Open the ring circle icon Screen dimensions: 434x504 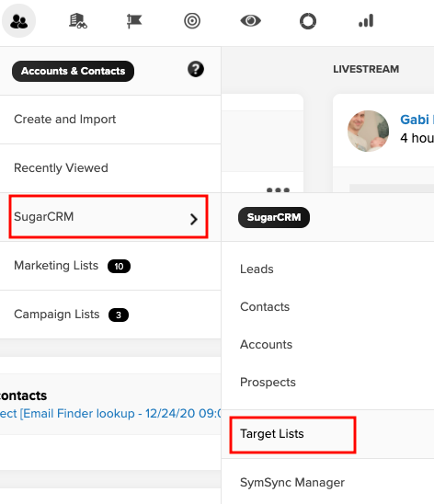click(x=308, y=21)
